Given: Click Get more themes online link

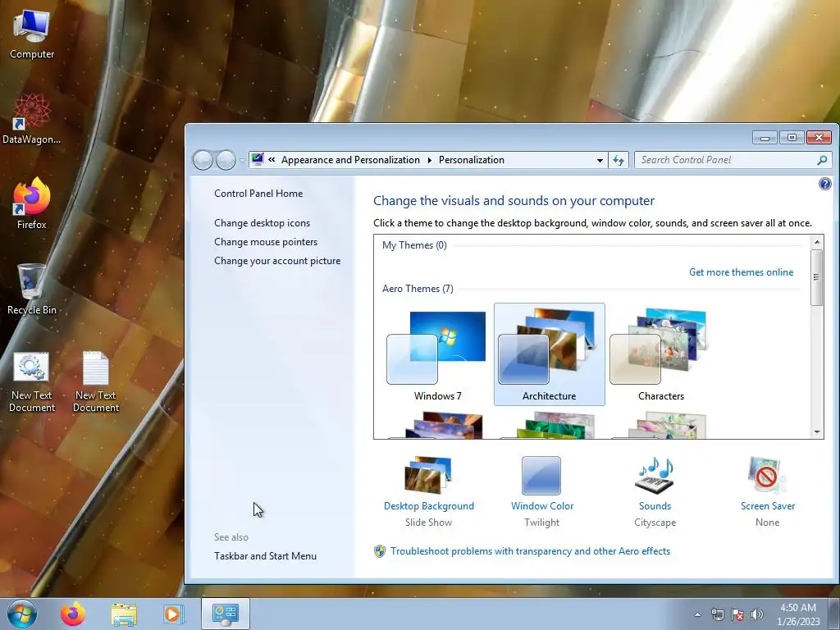Looking at the screenshot, I should click(741, 272).
